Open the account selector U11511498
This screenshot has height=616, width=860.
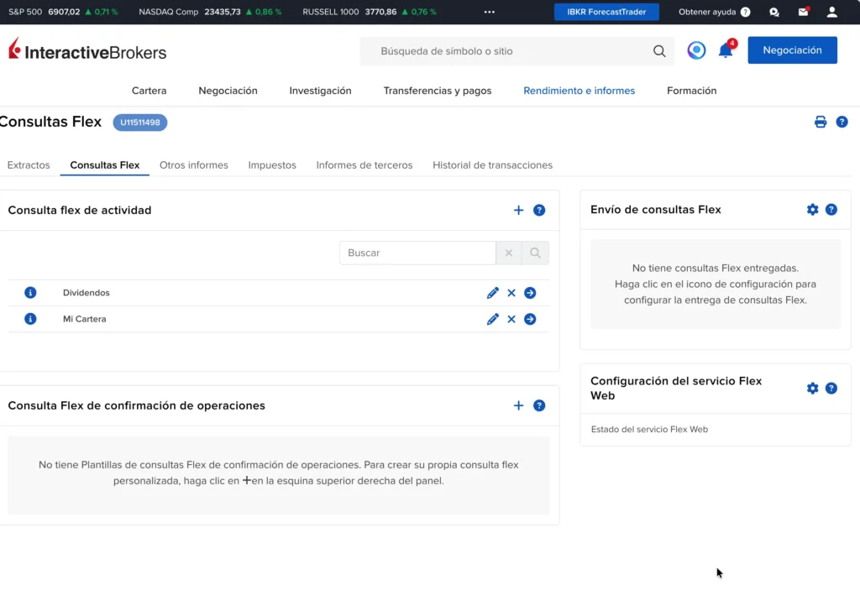(140, 123)
